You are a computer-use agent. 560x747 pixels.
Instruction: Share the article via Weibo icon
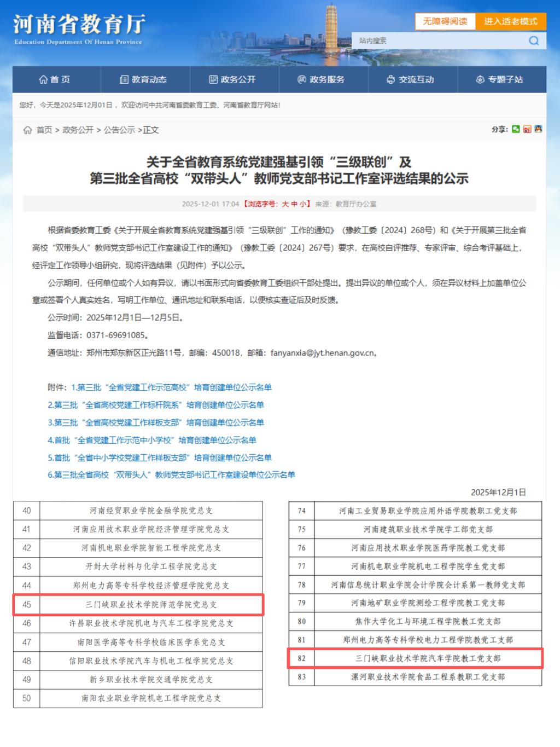pyautogui.click(x=527, y=129)
